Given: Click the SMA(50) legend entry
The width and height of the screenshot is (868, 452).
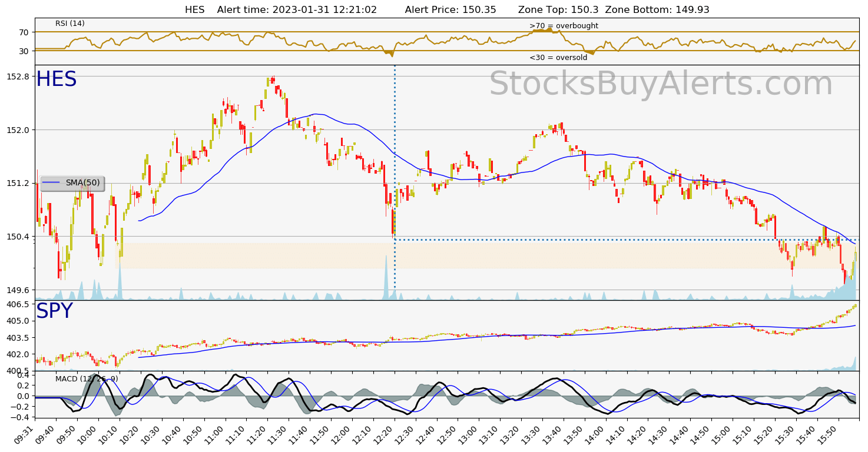Looking at the screenshot, I should [72, 183].
